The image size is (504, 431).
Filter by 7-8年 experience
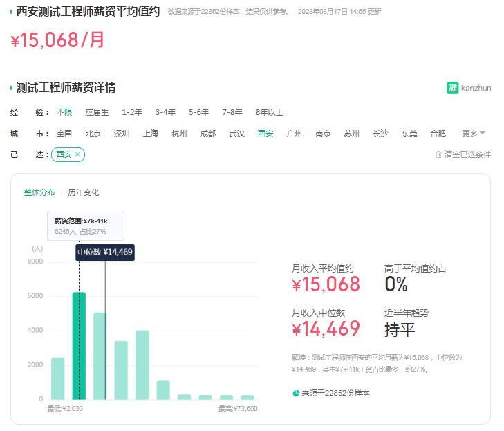pyautogui.click(x=232, y=112)
